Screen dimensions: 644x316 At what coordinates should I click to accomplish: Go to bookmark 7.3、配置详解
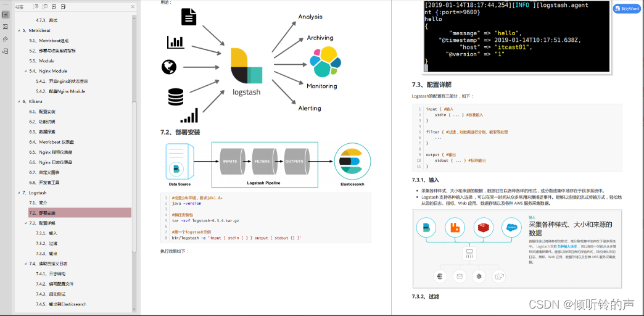tap(43, 223)
